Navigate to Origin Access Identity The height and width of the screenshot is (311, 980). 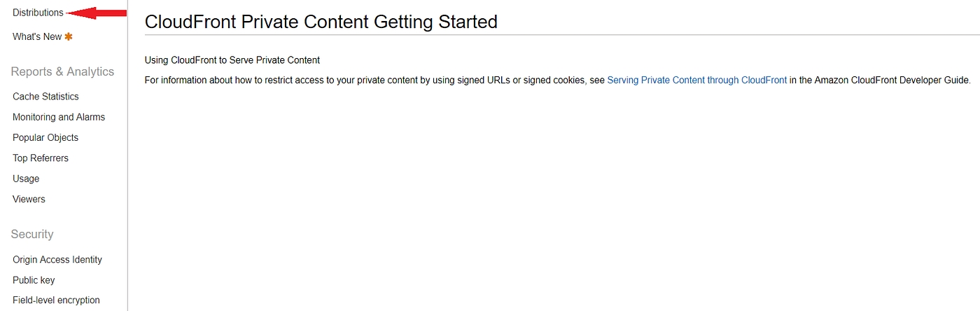pos(57,260)
